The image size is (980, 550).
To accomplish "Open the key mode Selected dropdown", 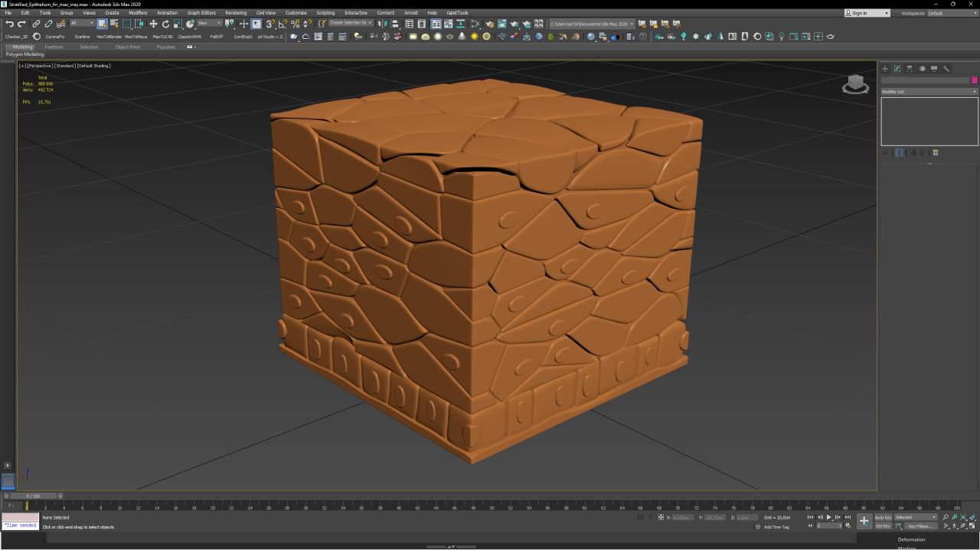I will (x=916, y=517).
